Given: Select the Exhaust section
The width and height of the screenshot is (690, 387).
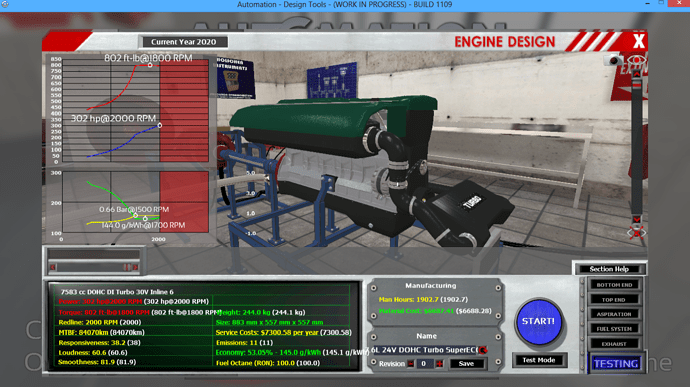Looking at the screenshot, I should point(614,344).
